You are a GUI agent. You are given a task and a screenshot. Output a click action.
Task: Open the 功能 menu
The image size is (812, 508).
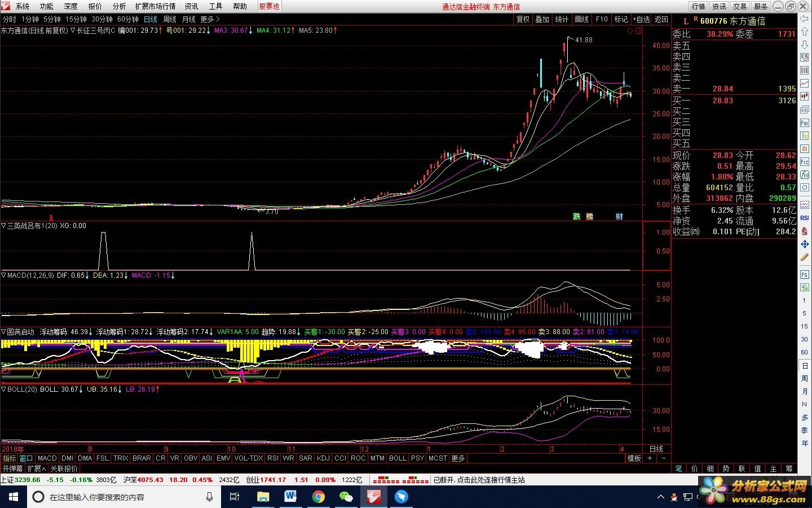click(x=47, y=7)
